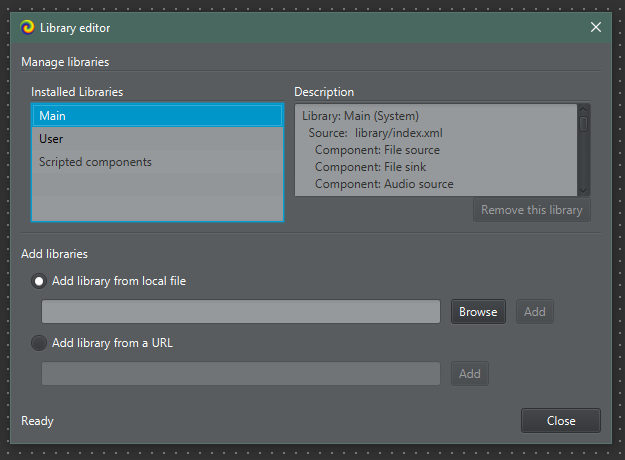The height and width of the screenshot is (460, 625).
Task: Click the Add button beside the URL field
Action: (470, 374)
